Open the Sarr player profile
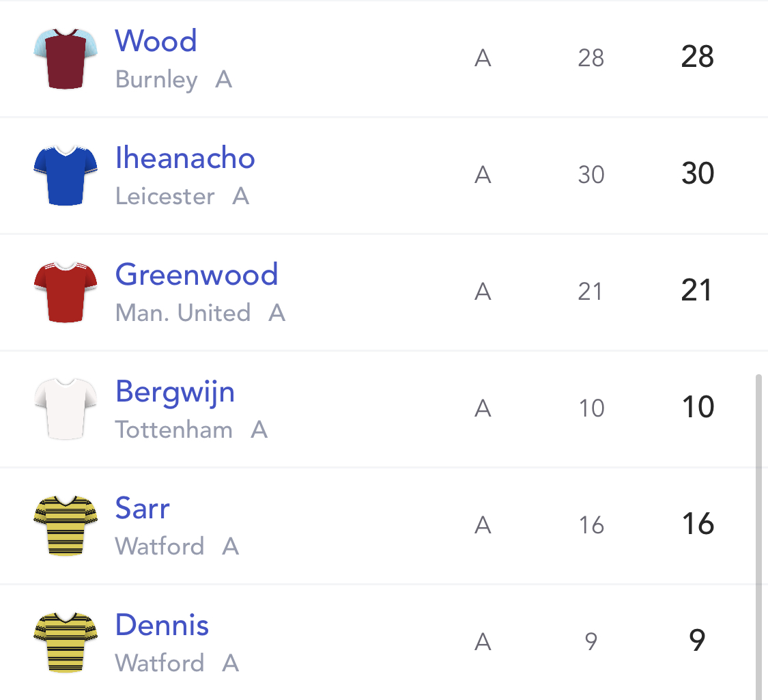Image resolution: width=768 pixels, height=700 pixels. tap(142, 508)
